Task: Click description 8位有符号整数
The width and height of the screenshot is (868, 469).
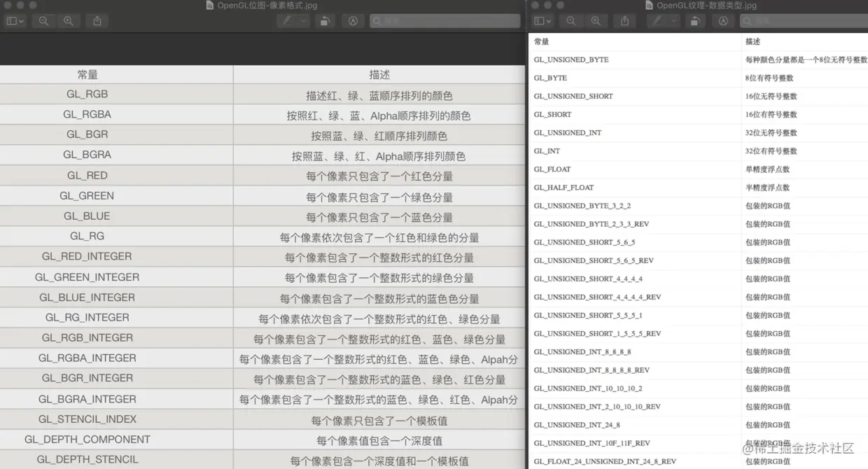Action: (x=769, y=78)
